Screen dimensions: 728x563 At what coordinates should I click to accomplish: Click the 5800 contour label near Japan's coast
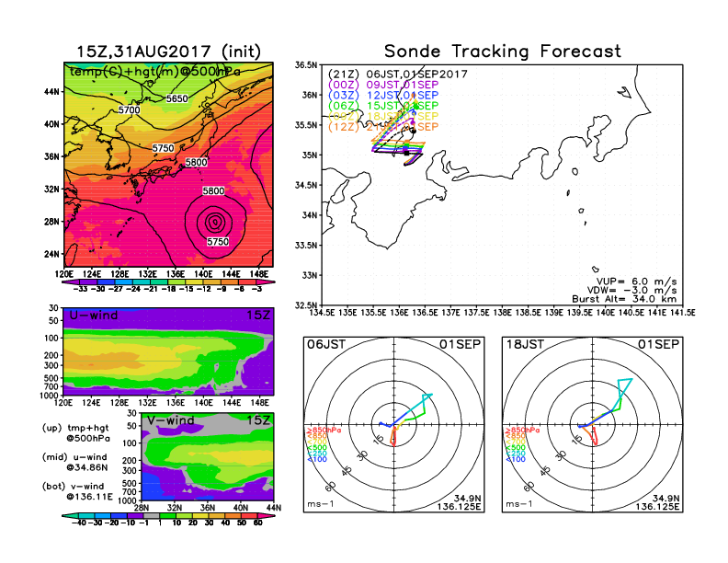coord(196,163)
